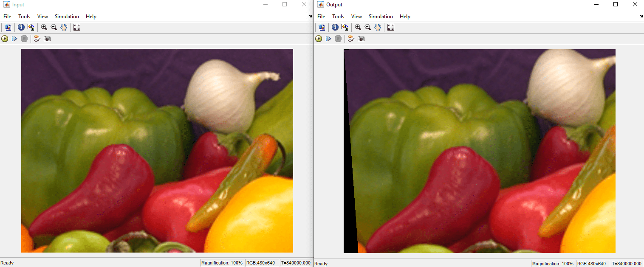Click Step Forward button in Output window

tap(328, 39)
